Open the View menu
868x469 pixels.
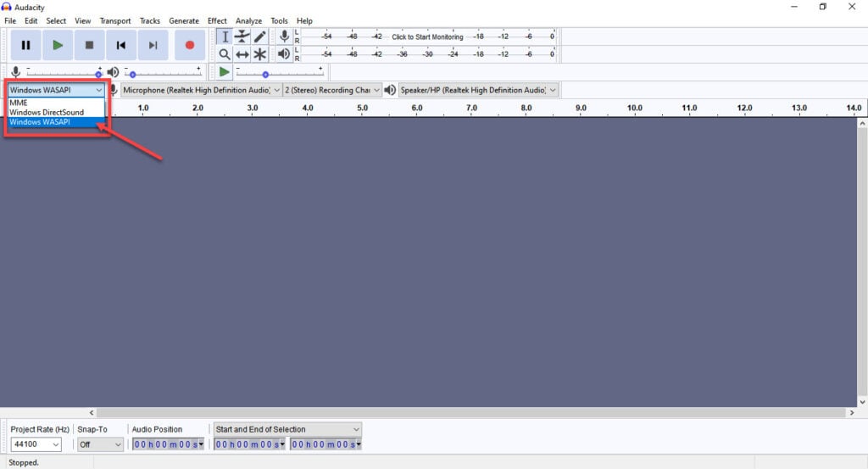click(x=82, y=20)
